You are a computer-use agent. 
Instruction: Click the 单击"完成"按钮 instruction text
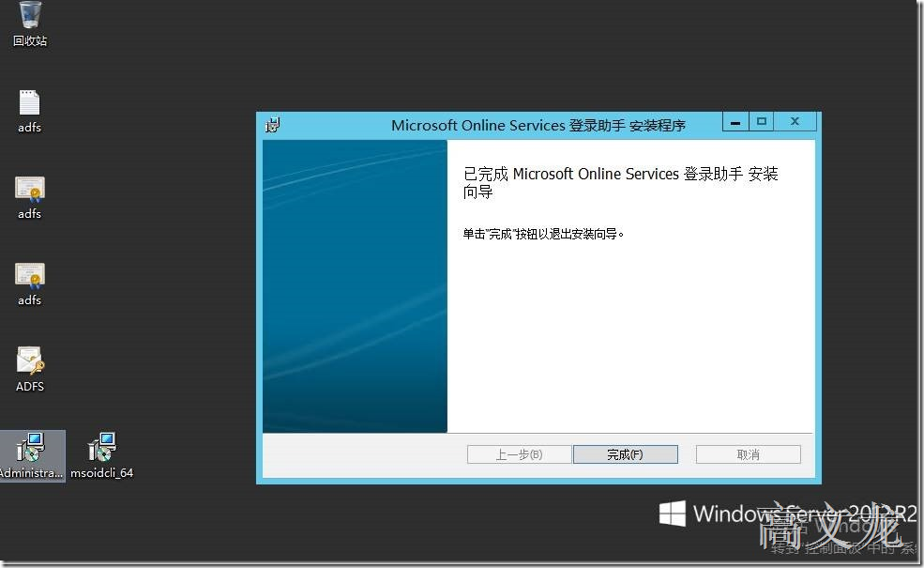tap(543, 234)
